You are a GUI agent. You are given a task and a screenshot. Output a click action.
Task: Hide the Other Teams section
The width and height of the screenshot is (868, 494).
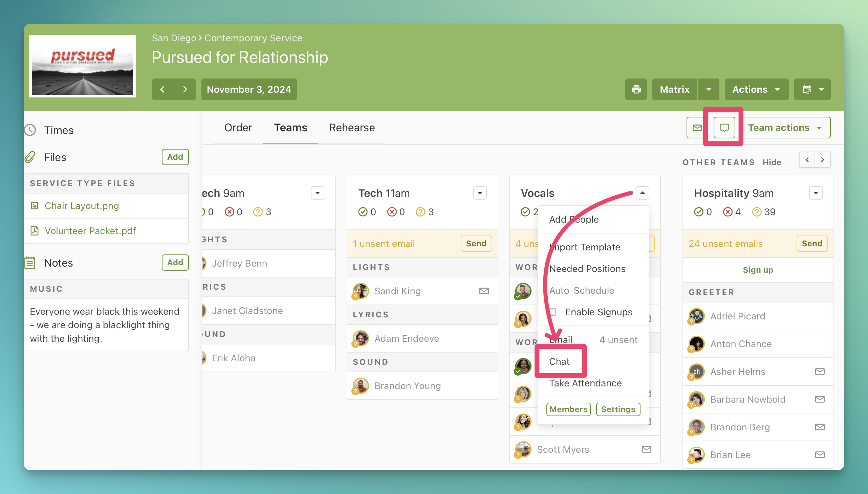click(771, 162)
